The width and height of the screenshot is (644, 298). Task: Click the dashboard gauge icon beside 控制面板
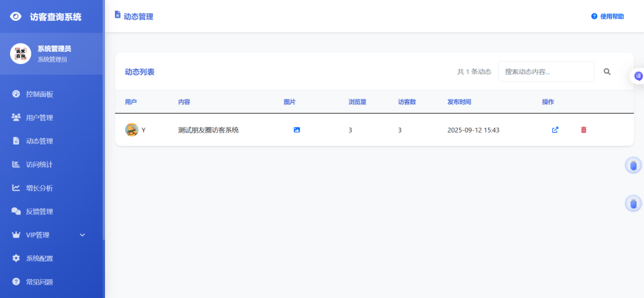click(16, 94)
